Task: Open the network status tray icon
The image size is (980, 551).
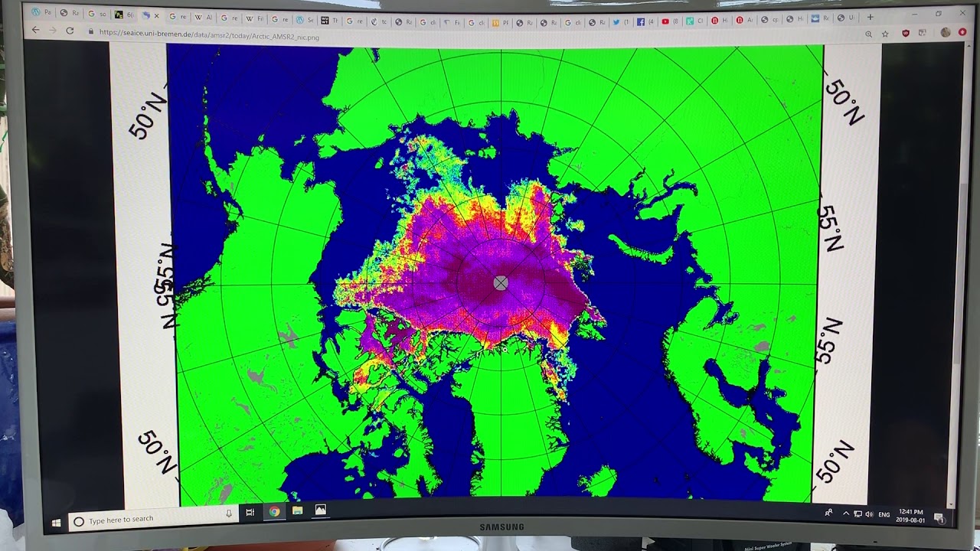Action: point(857,514)
